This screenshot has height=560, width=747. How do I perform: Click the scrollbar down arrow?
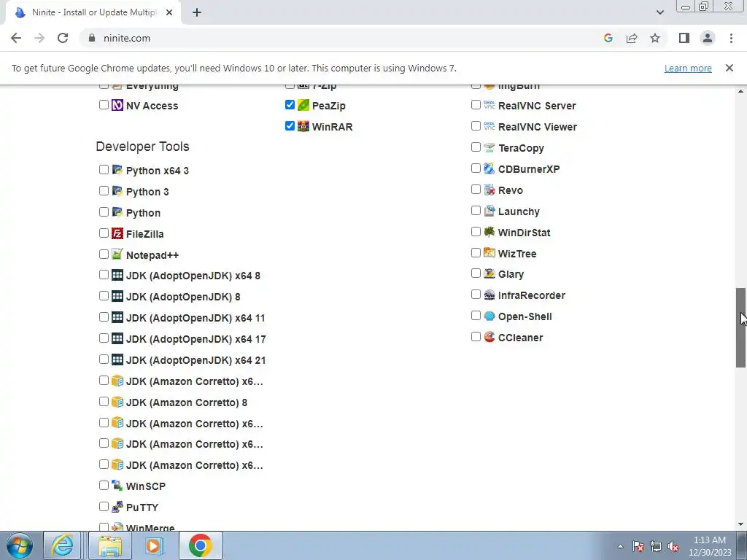coord(741,525)
